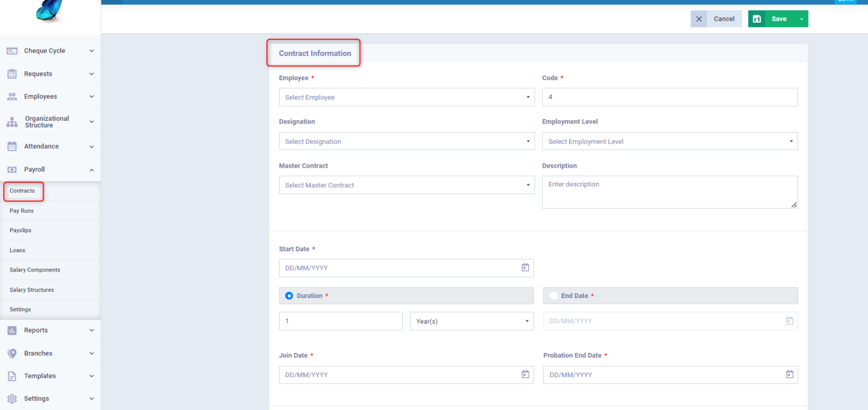Open the Select Employee dropdown

407,97
